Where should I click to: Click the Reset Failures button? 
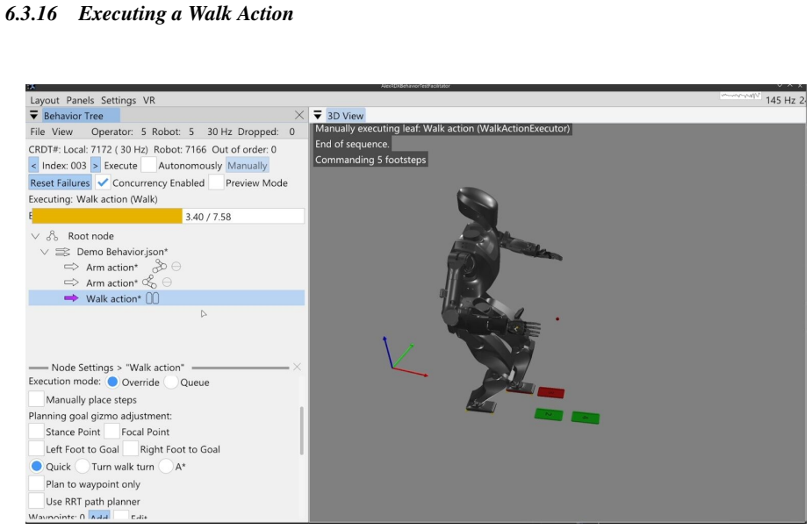(60, 182)
